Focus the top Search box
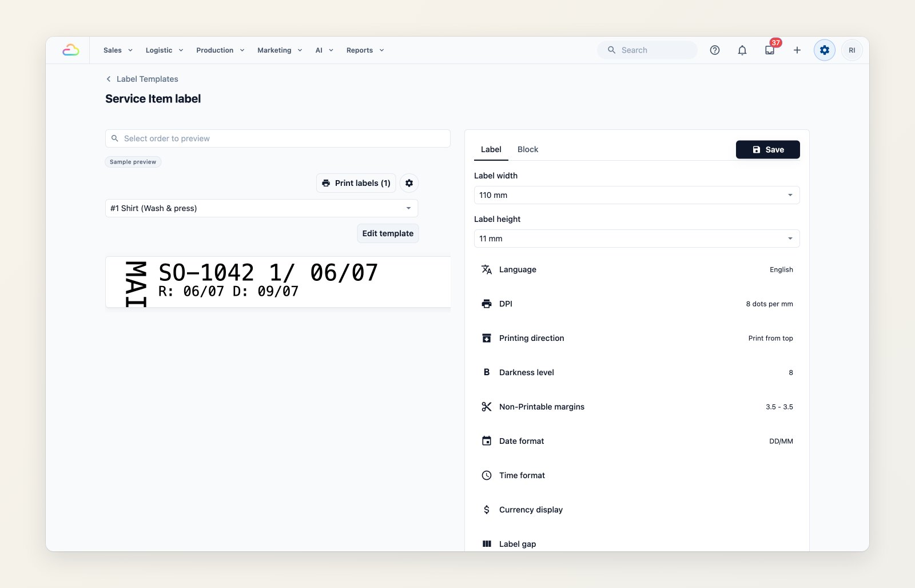915x588 pixels. [647, 50]
